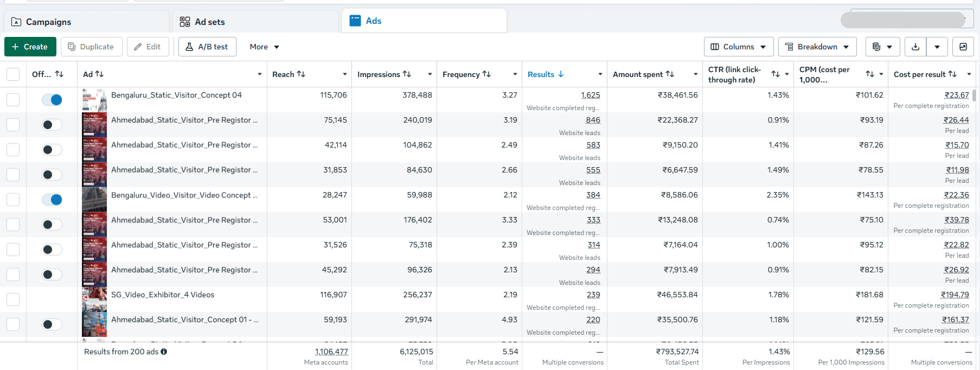The width and height of the screenshot is (980, 370).
Task: Click the plus icon on Create
Action: (15, 47)
